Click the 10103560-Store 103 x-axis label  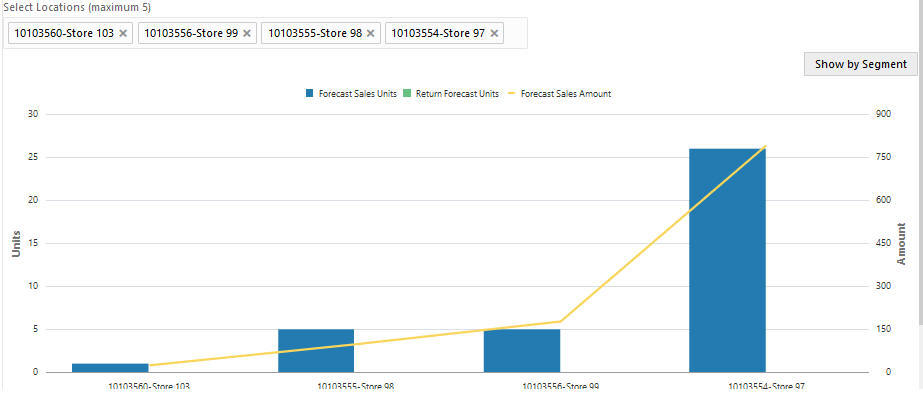(x=149, y=387)
